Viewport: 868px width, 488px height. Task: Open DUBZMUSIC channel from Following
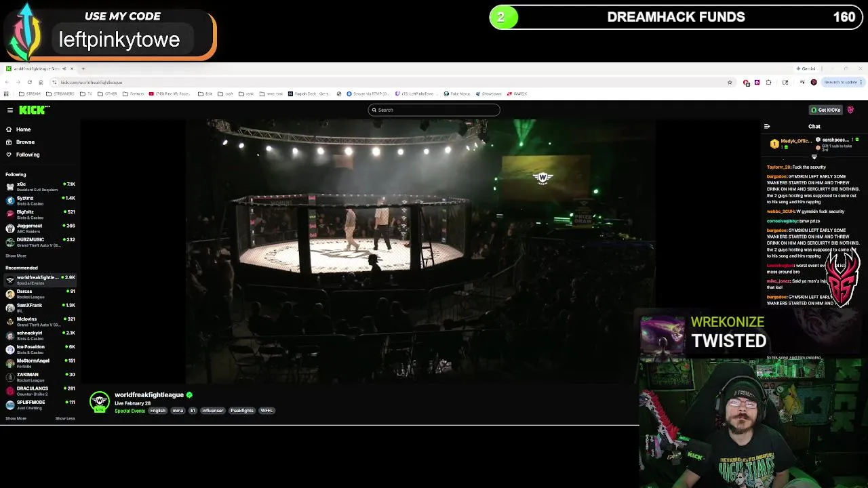pos(41,242)
